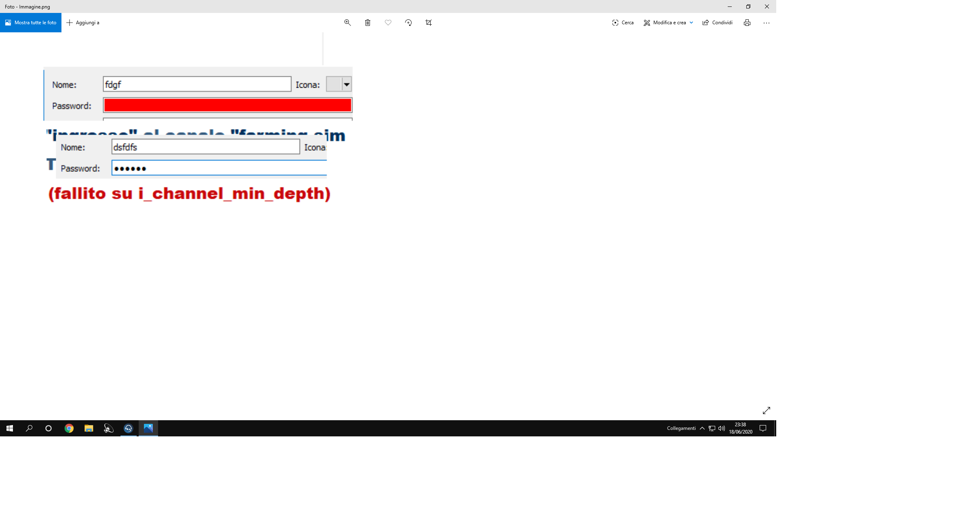The image size is (980, 518).
Task: Add photo to favorites heart icon
Action: point(388,23)
